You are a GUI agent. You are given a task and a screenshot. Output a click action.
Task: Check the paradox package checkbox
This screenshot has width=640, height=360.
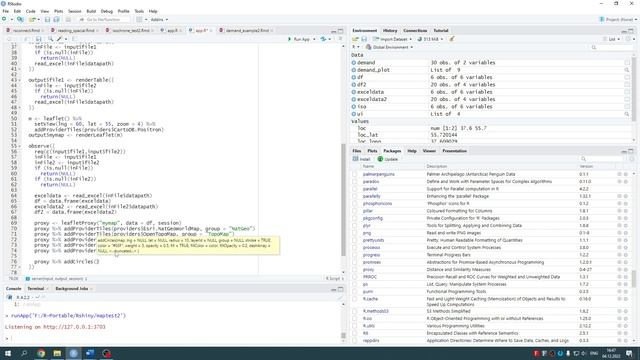[355, 182]
